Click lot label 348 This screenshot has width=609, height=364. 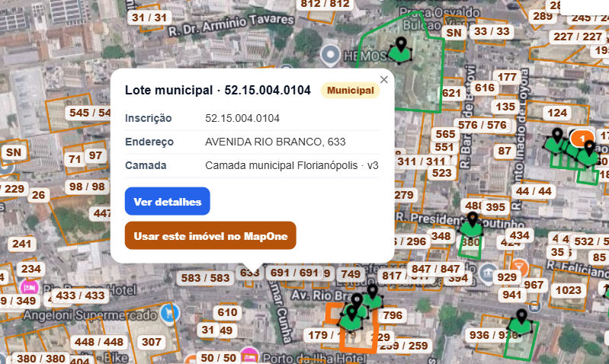tap(441, 236)
